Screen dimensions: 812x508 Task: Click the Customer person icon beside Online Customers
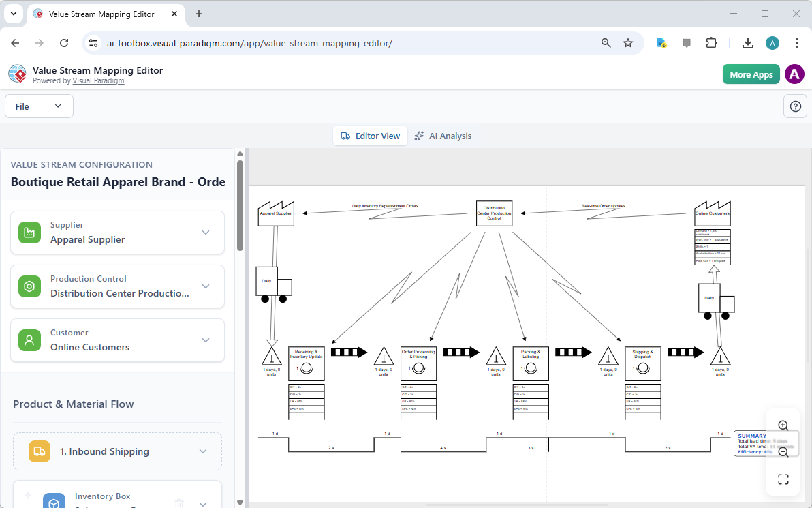29,340
